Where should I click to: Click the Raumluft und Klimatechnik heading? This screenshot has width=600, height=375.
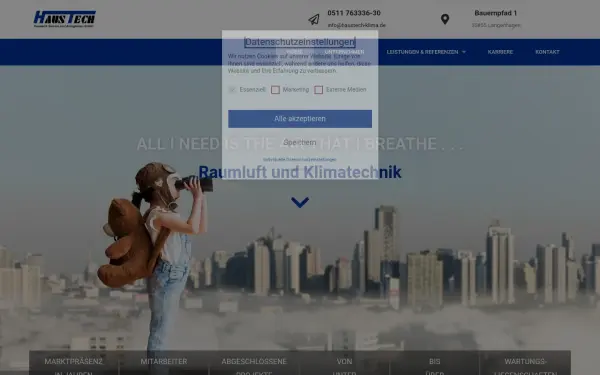point(300,172)
